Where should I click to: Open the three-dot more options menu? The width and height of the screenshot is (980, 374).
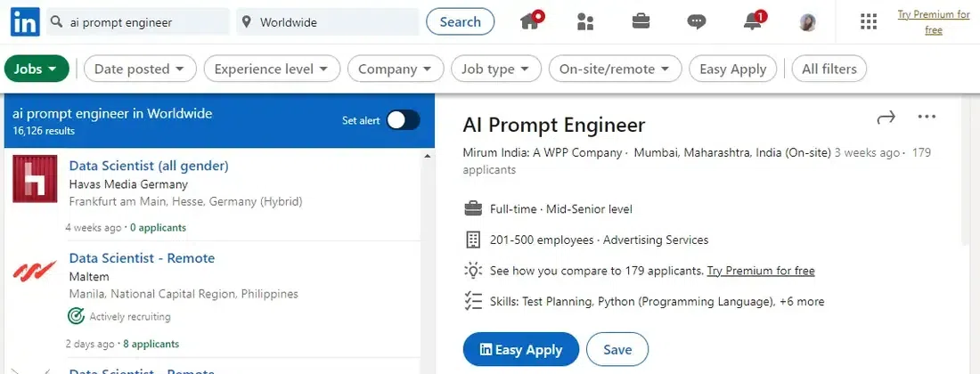pyautogui.click(x=927, y=118)
